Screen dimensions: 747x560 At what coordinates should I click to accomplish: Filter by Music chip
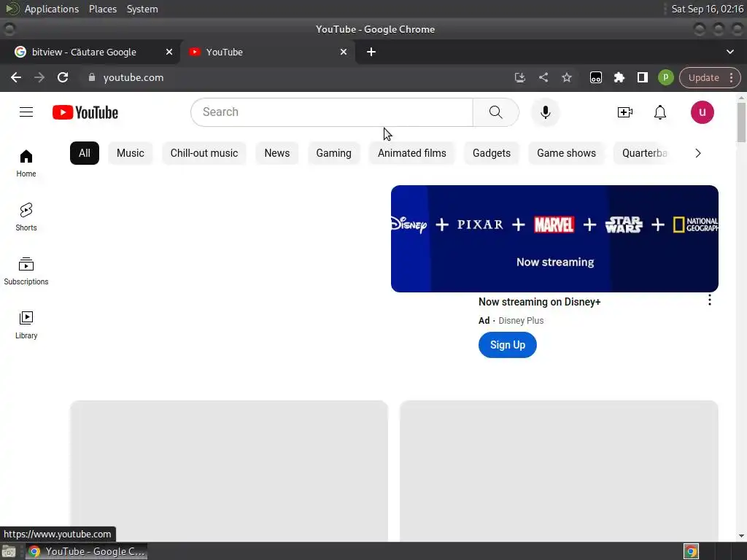(130, 153)
